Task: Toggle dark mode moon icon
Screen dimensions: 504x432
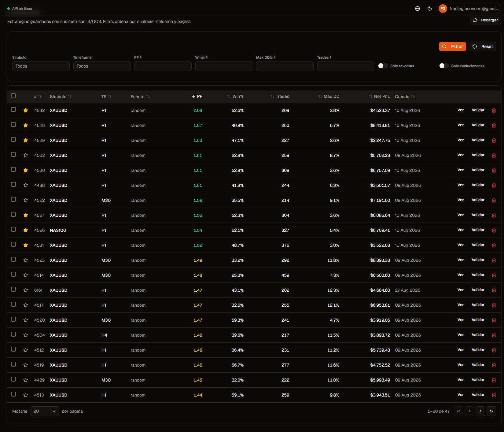Action: 430,9
